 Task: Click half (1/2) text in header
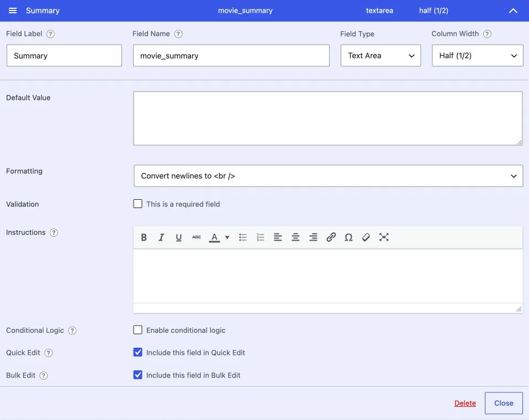(x=433, y=10)
